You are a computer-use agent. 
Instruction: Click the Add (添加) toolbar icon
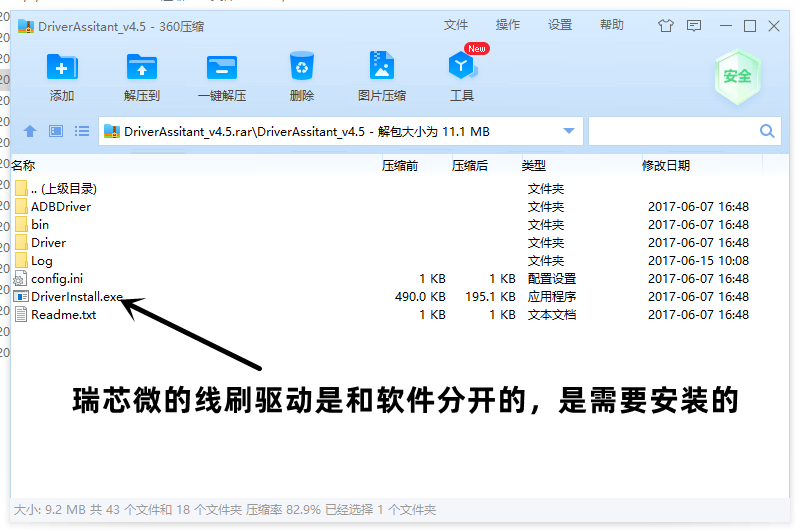(62, 68)
